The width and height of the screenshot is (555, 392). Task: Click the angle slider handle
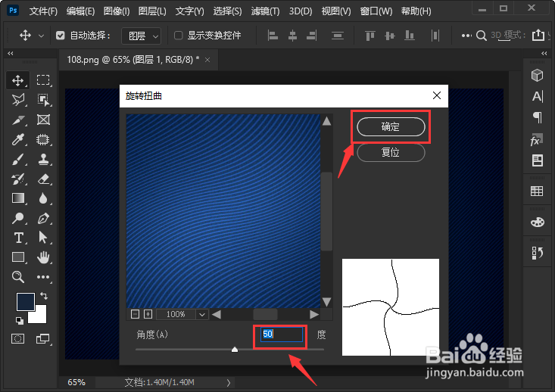235,350
